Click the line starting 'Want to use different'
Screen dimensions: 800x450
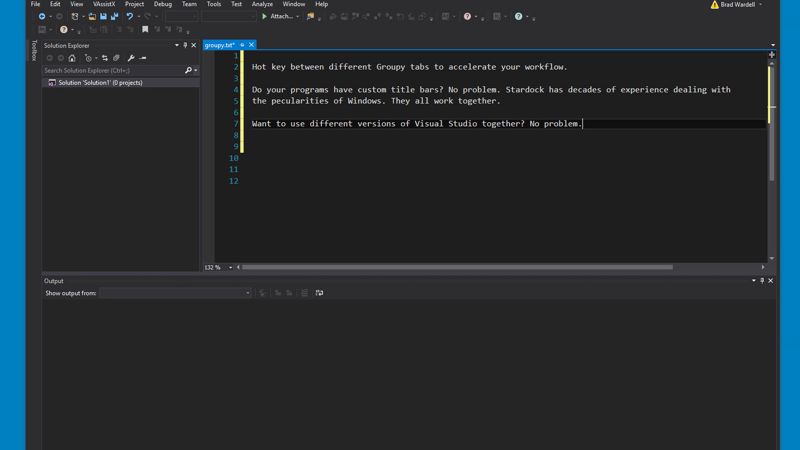[417, 123]
